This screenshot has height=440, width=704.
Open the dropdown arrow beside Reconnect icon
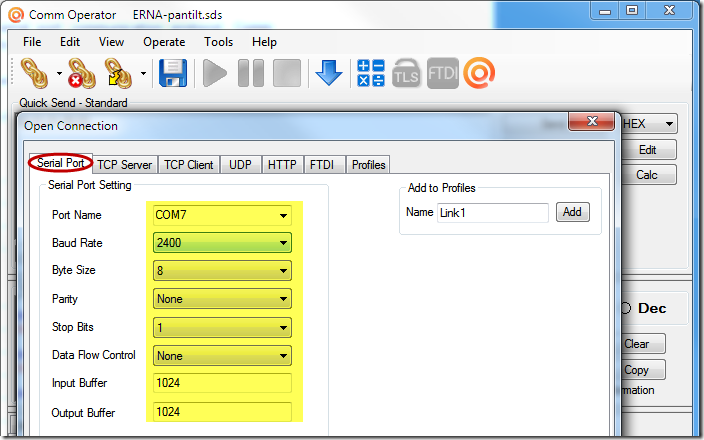143,73
